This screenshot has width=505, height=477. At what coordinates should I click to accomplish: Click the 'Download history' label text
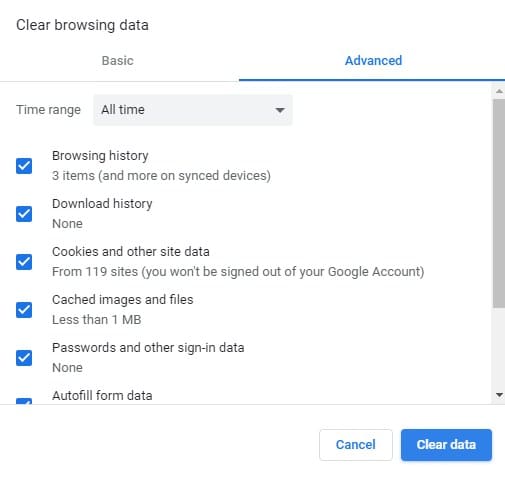(102, 204)
